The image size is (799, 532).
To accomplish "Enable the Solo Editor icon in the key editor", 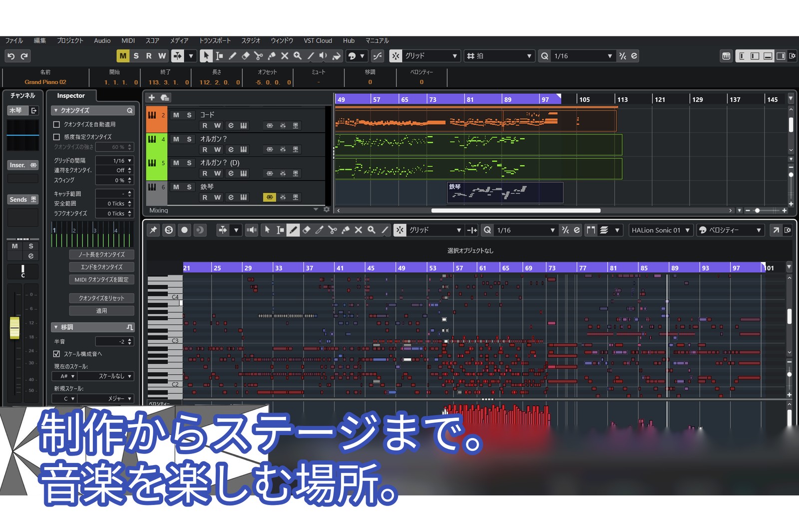I will 169,230.
